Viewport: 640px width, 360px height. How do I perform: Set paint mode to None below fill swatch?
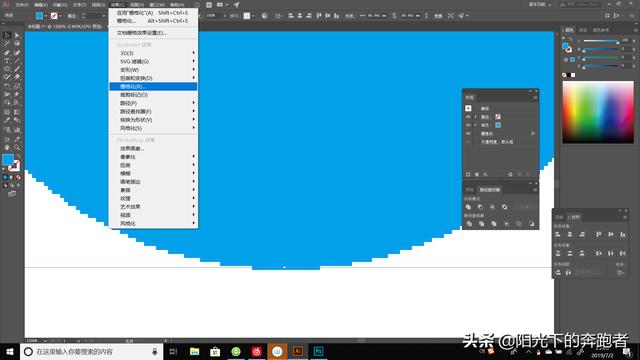18,177
